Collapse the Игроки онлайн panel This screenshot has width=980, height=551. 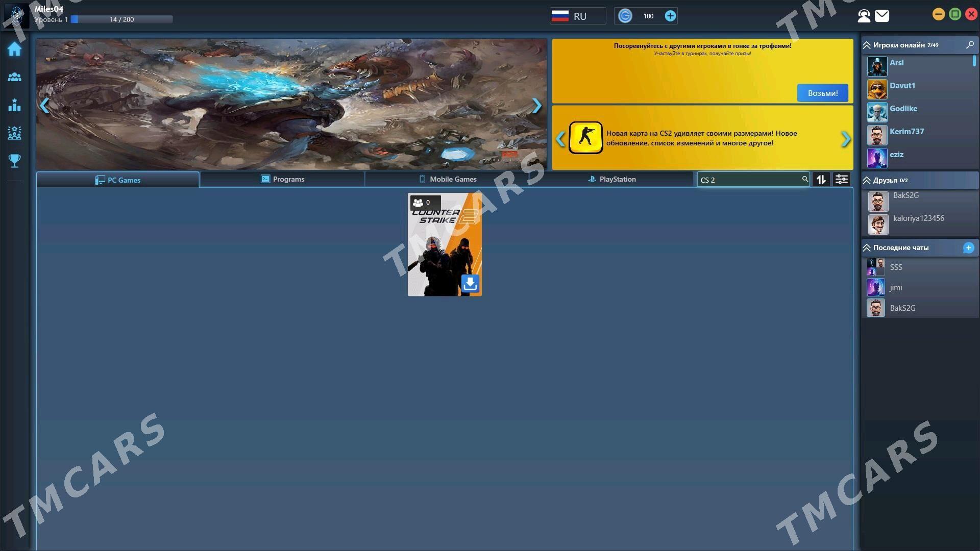coord(866,45)
